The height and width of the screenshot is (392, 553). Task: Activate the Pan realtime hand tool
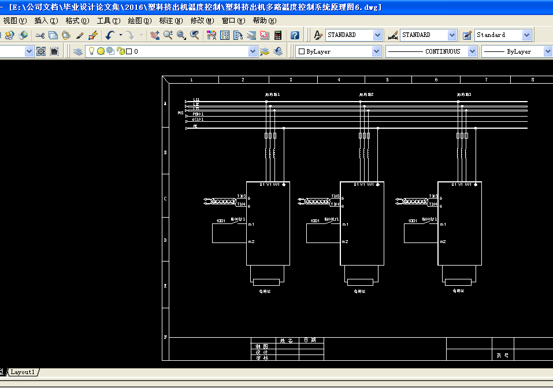pyautogui.click(x=154, y=35)
